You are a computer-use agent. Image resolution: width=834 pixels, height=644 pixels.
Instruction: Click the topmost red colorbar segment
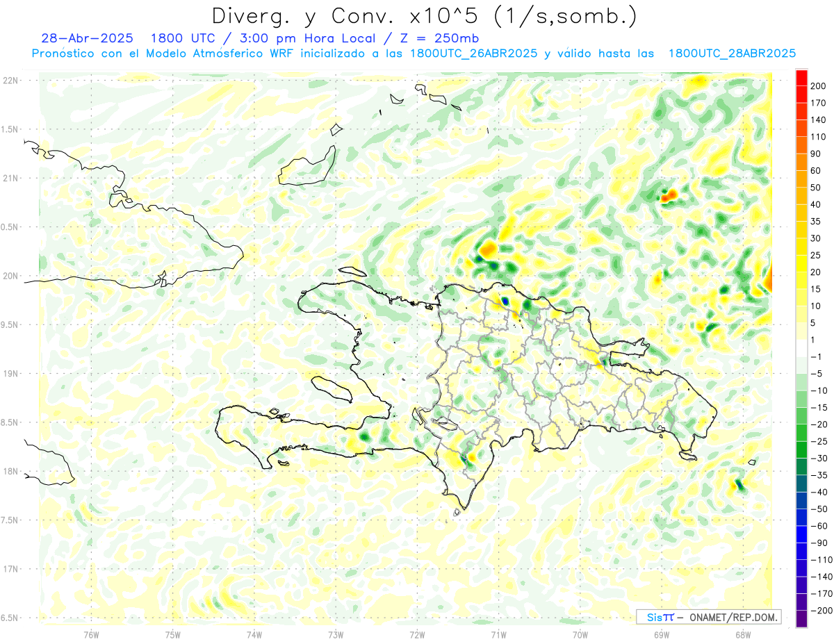tap(801, 78)
